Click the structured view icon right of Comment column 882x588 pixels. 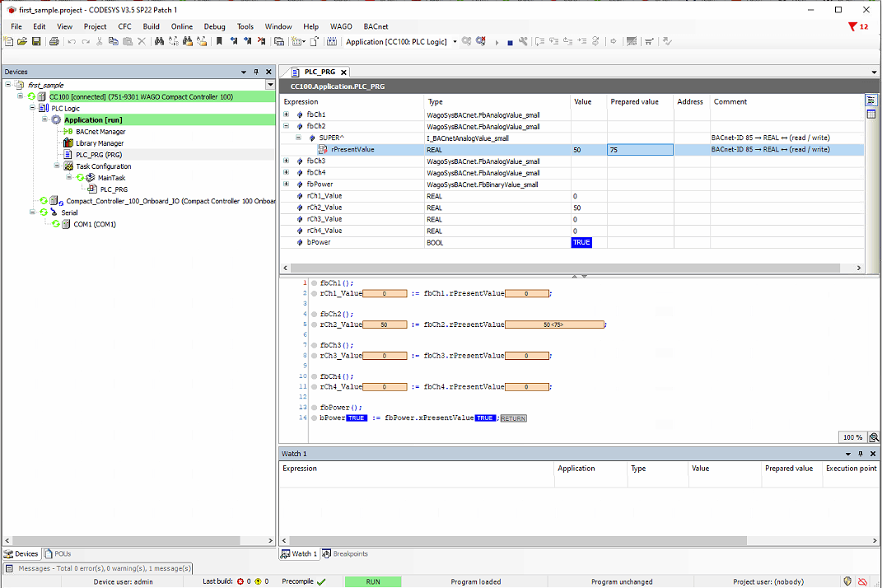click(870, 100)
